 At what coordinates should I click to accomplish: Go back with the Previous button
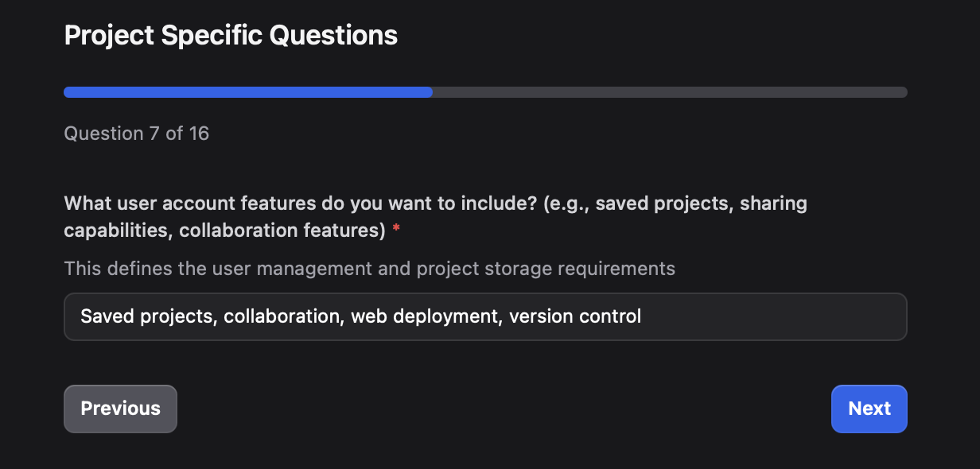pyautogui.click(x=120, y=409)
